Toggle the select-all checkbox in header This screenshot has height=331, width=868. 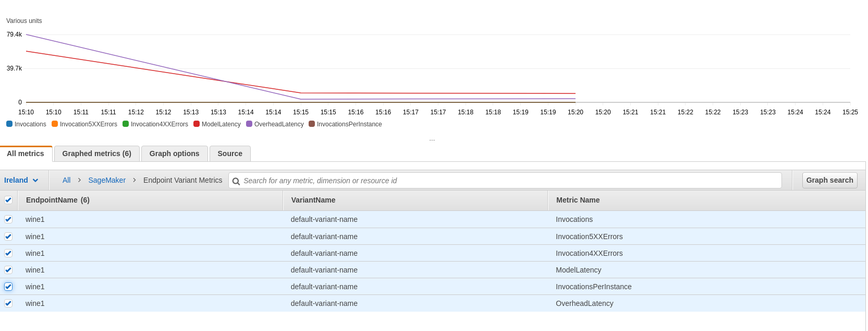[8, 200]
